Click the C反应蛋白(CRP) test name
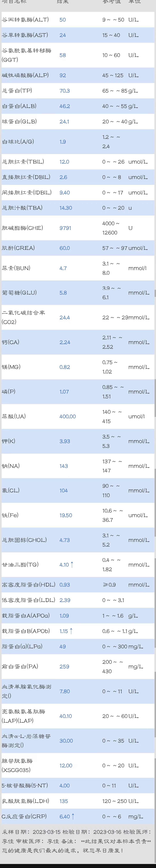The image size is (156, 868). [24, 816]
